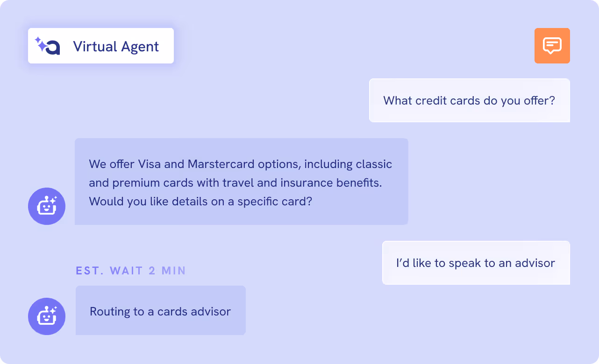Click the bot reply about Visa and Marstercard options
Screen dimensions: 599x364
click(x=242, y=182)
